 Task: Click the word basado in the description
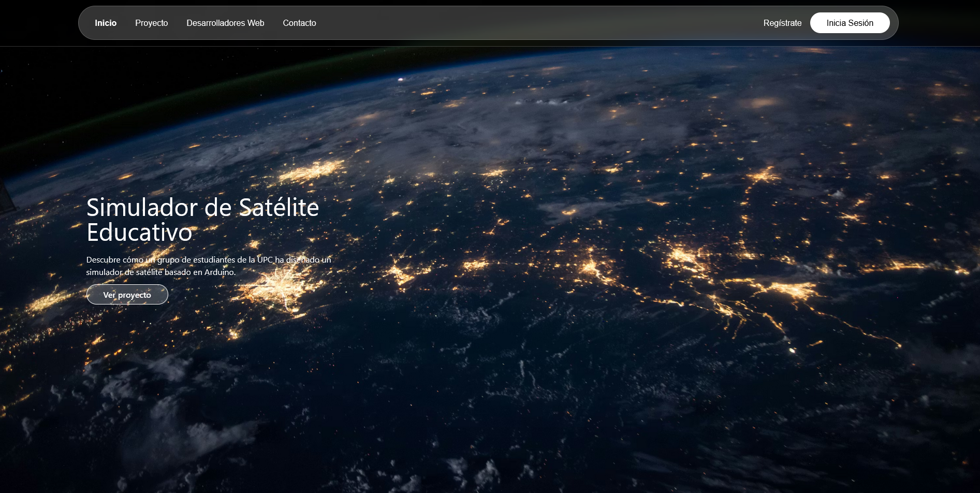(178, 272)
